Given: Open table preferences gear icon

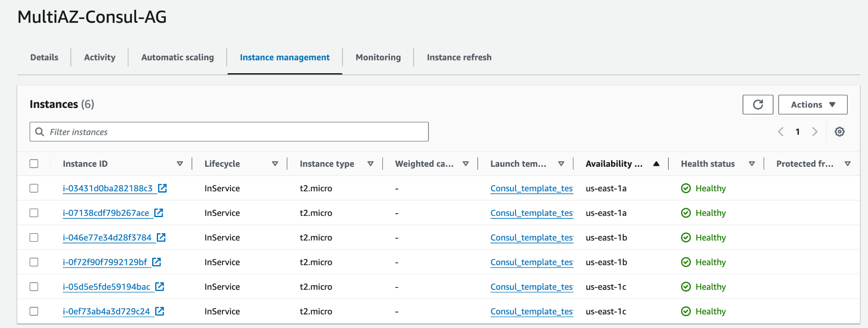Looking at the screenshot, I should (x=839, y=132).
